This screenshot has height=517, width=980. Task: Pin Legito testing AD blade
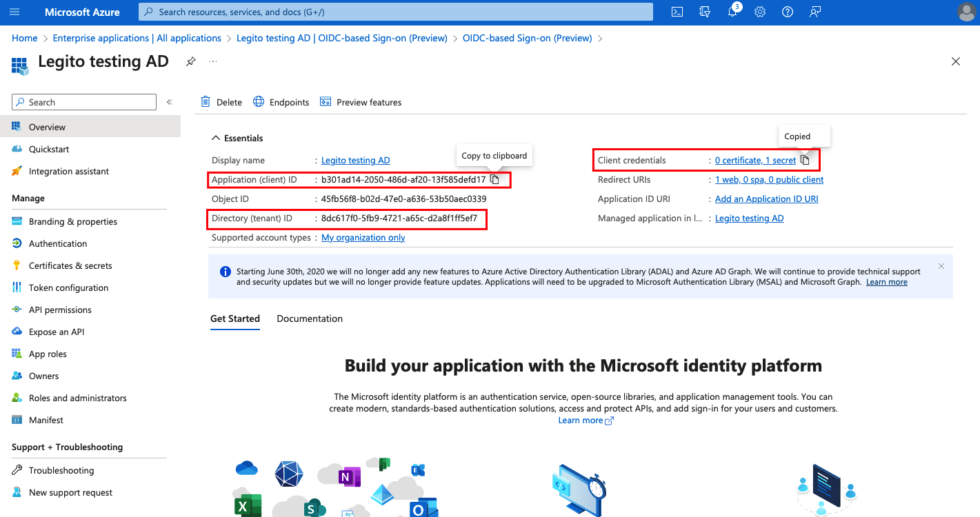point(191,61)
